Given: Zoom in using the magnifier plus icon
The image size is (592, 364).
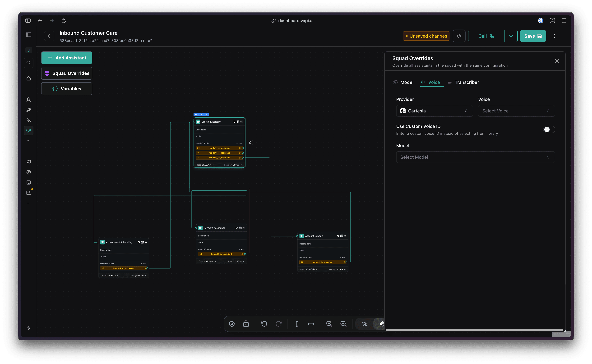Looking at the screenshot, I should (343, 324).
